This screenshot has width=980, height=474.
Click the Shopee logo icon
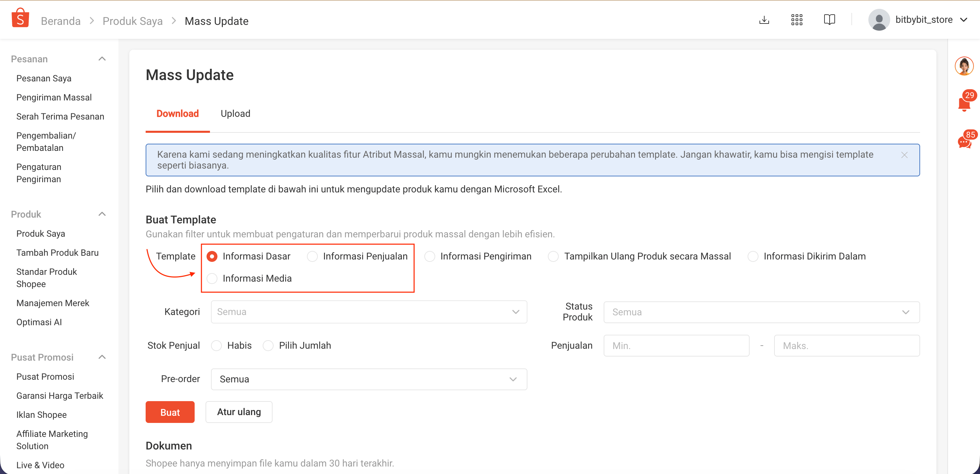20,18
